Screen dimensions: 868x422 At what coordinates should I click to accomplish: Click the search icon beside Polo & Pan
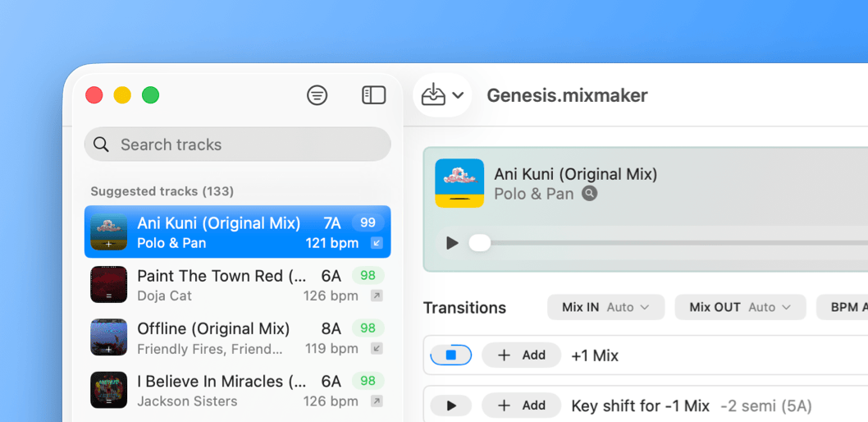[x=589, y=194]
